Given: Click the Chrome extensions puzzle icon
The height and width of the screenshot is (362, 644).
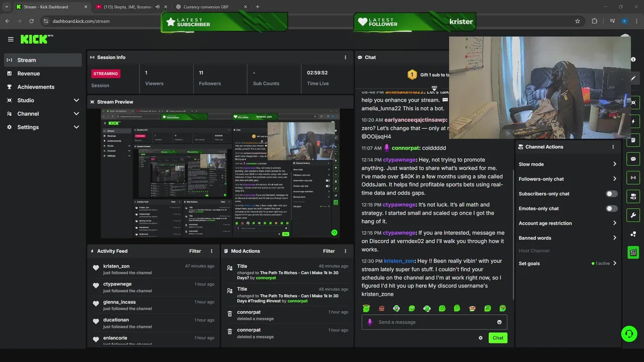Looking at the screenshot, I should (595, 21).
